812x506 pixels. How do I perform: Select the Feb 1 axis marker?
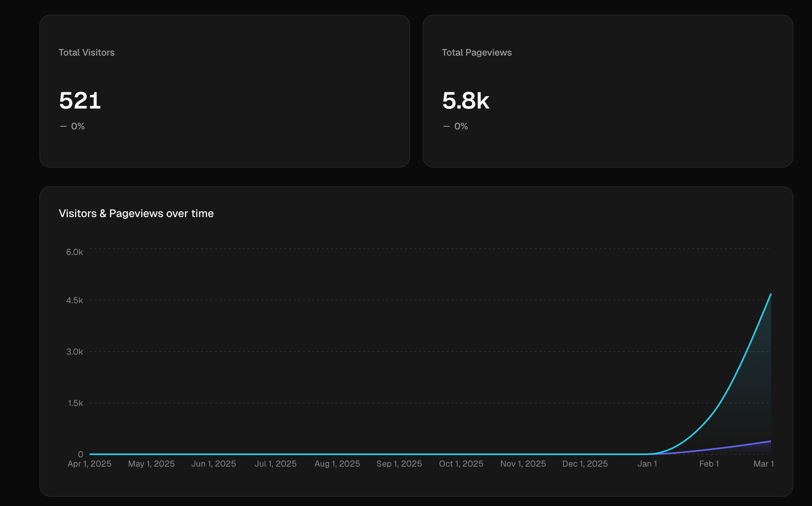(709, 464)
